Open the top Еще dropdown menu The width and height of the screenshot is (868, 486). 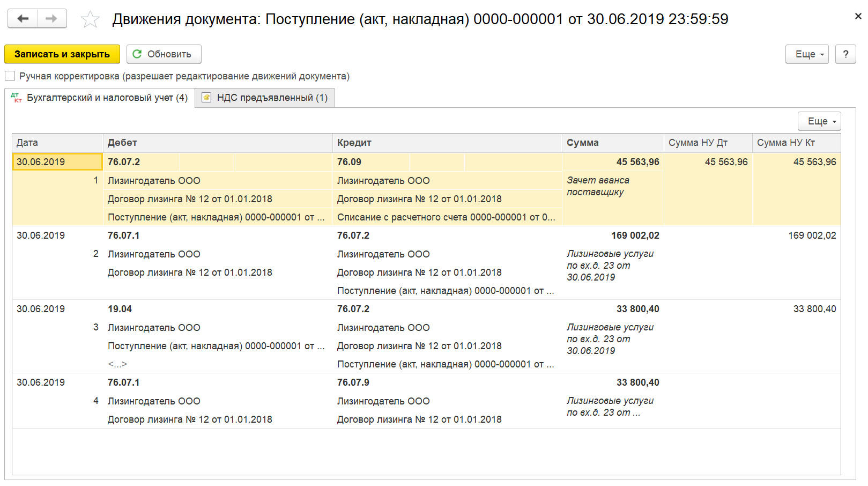point(807,54)
